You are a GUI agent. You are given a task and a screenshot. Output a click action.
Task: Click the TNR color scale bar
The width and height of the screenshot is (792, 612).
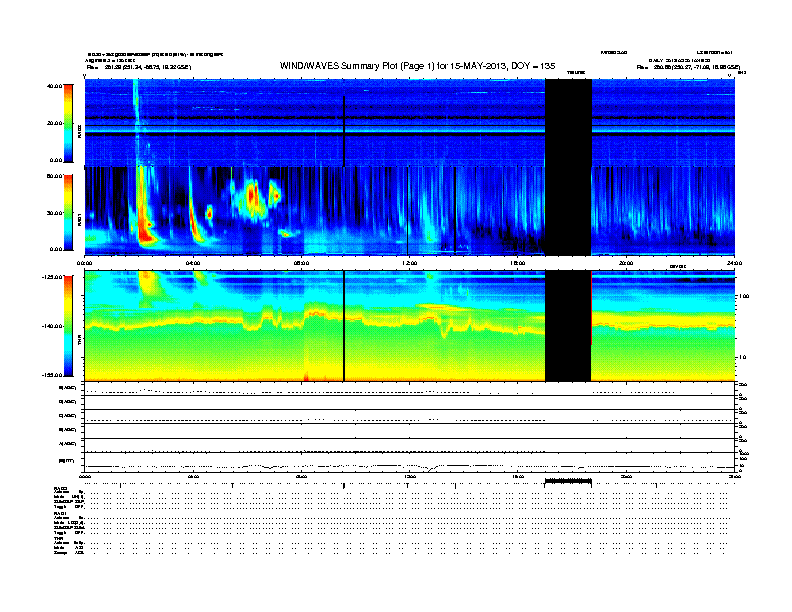(x=68, y=326)
